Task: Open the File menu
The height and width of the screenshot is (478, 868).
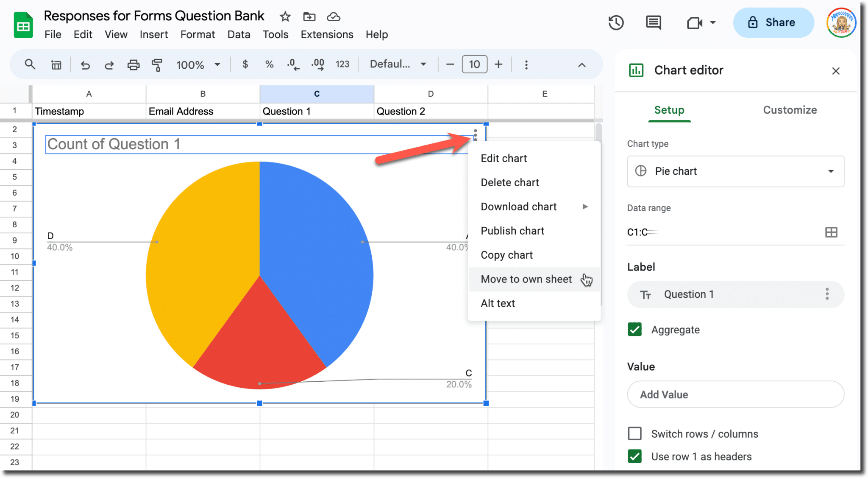Action: pyautogui.click(x=53, y=34)
